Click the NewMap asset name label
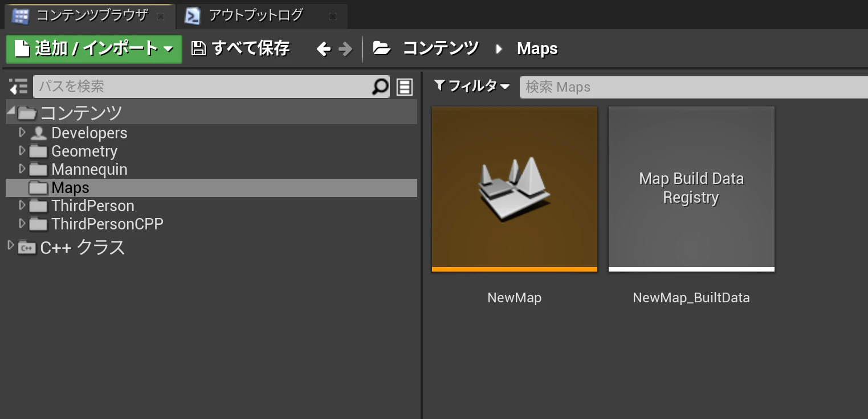 coord(515,298)
